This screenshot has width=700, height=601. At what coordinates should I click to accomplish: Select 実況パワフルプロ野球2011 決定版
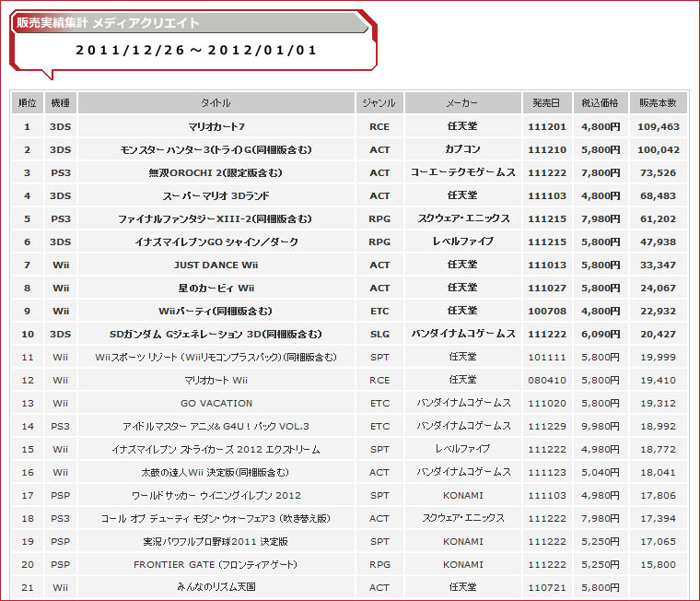coord(216,542)
